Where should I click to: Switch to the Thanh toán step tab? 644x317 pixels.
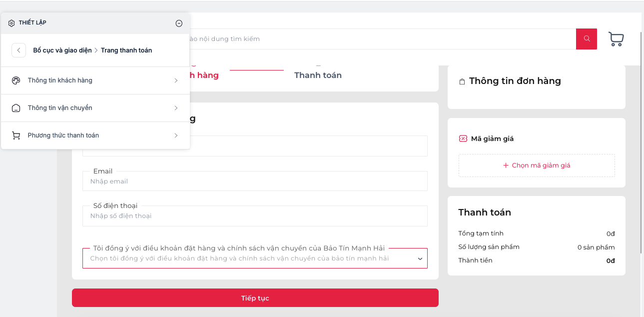(318, 75)
